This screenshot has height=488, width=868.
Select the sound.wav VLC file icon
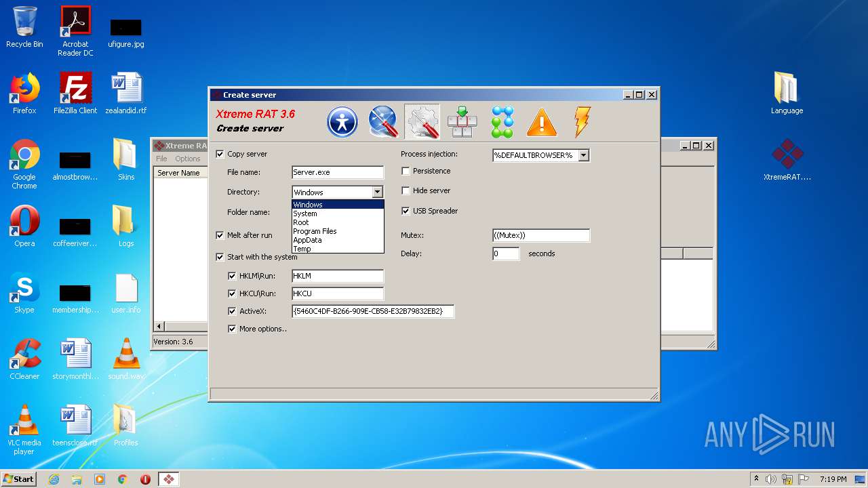tap(126, 359)
